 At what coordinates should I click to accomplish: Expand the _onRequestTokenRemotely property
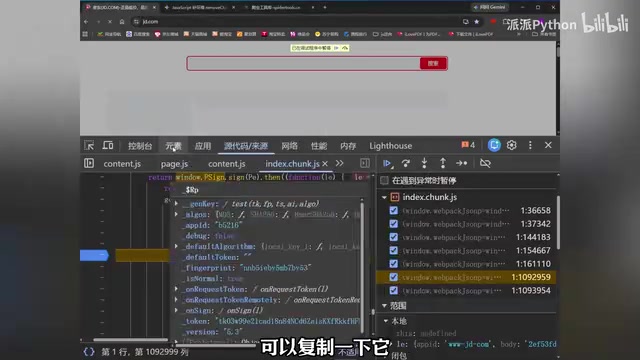[x=176, y=300]
